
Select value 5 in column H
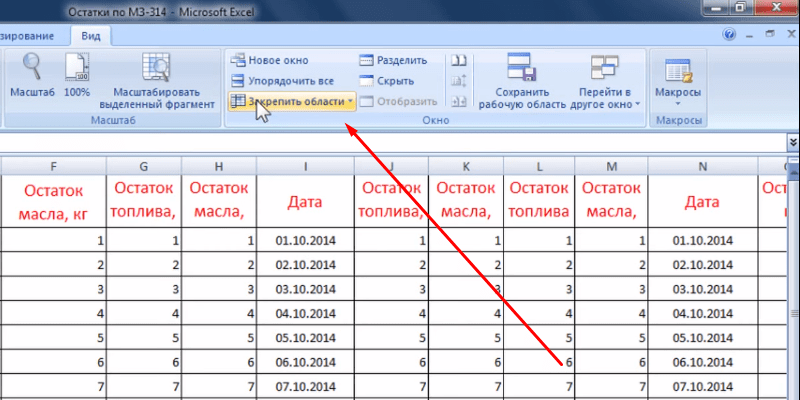click(219, 338)
